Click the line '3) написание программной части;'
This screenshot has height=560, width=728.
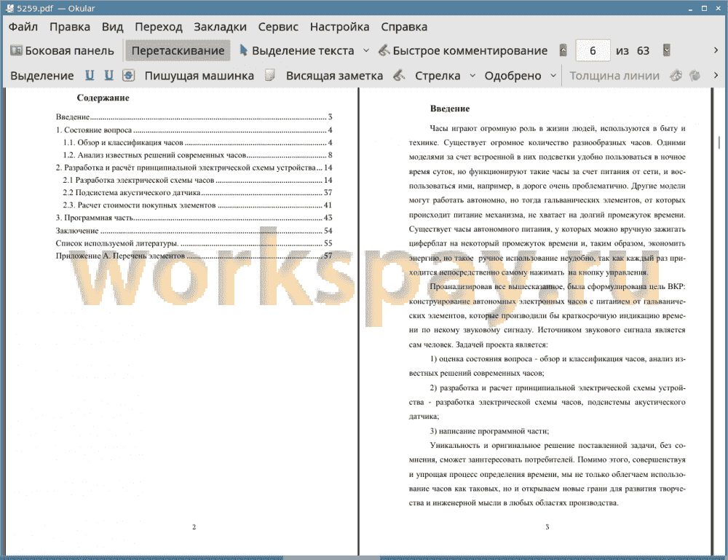coord(489,431)
